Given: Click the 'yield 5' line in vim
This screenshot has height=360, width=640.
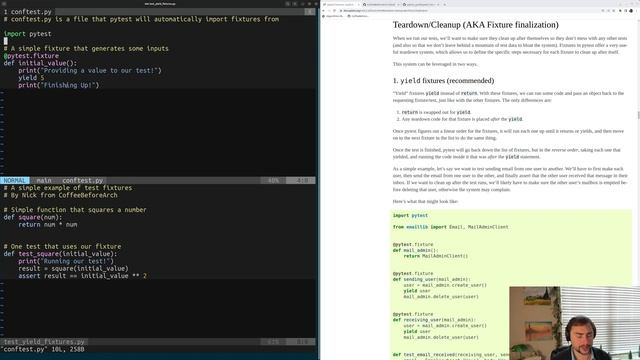Looking at the screenshot, I should pos(31,78).
